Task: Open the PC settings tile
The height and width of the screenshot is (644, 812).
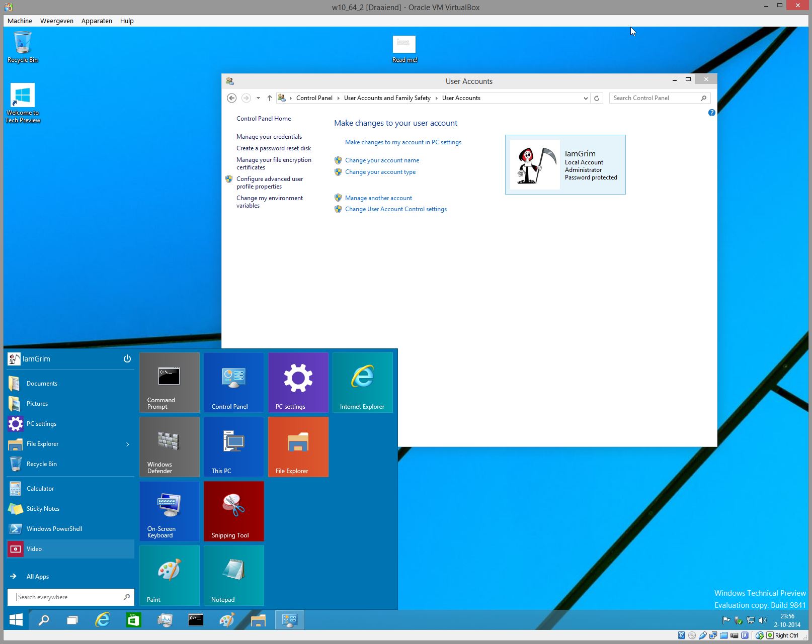Action: (x=298, y=383)
